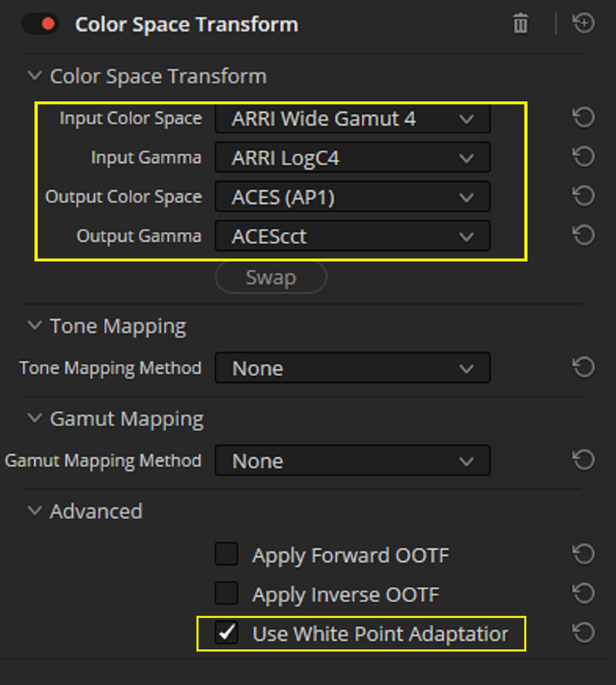Click the Output Color Space label

tap(123, 197)
